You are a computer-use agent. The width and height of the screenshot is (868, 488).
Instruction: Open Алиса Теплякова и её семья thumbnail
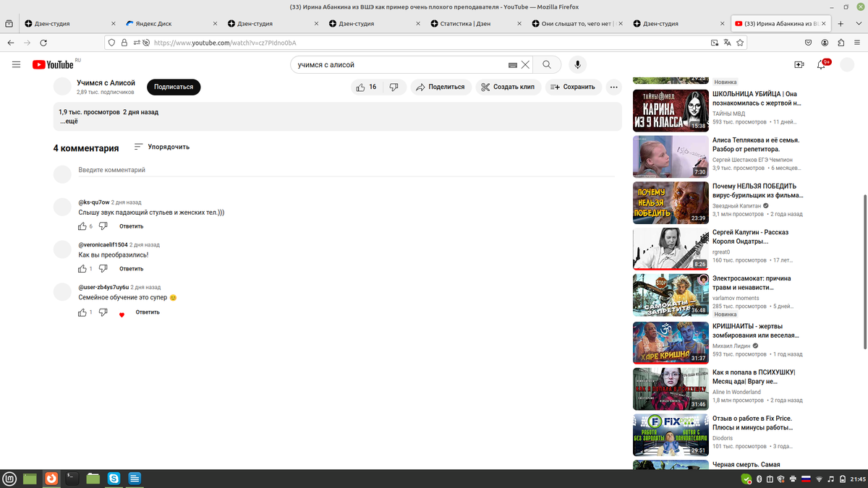[x=671, y=156]
